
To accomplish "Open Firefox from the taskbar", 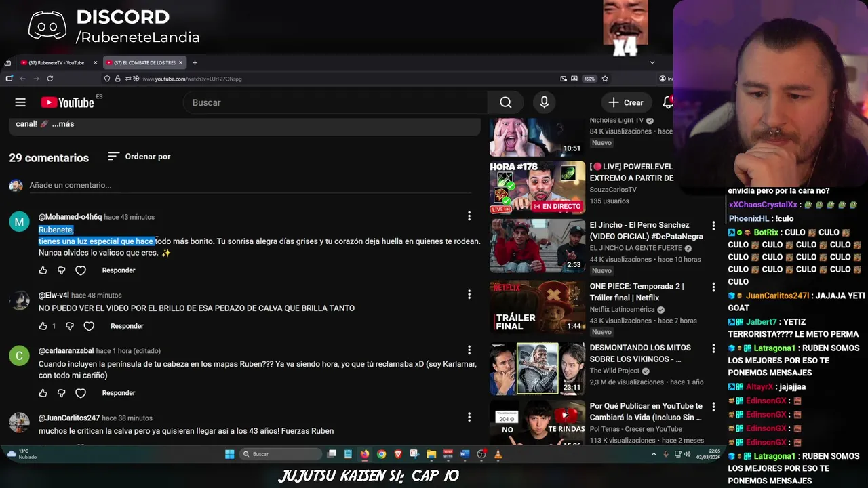I will point(365,454).
